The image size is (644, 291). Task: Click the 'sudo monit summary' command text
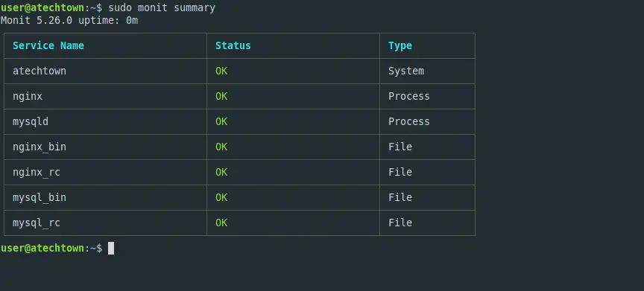[x=162, y=7]
